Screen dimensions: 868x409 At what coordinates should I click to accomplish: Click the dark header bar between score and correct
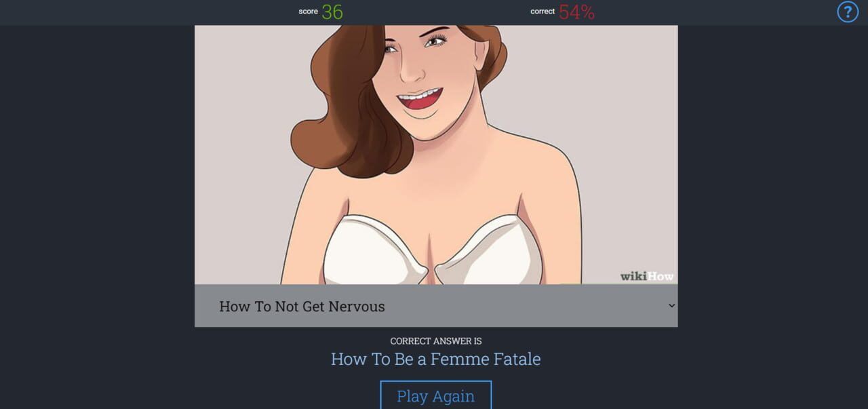(437, 12)
